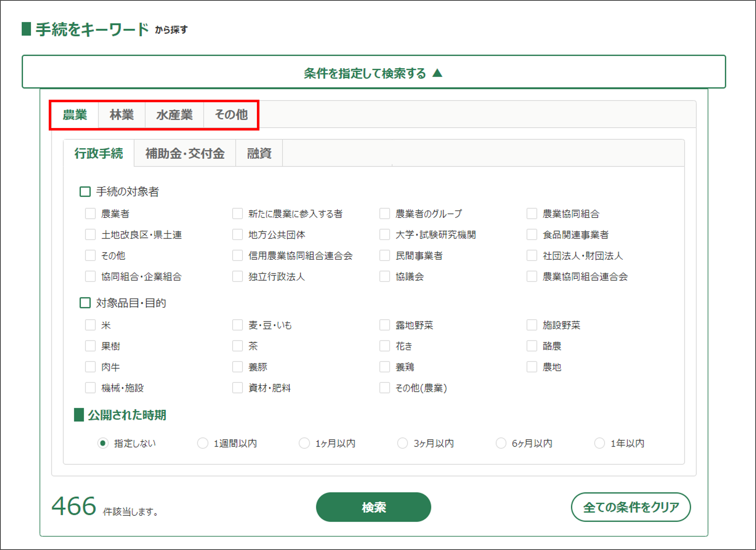
Task: Select the 1年以内 radio button
Action: point(599,443)
